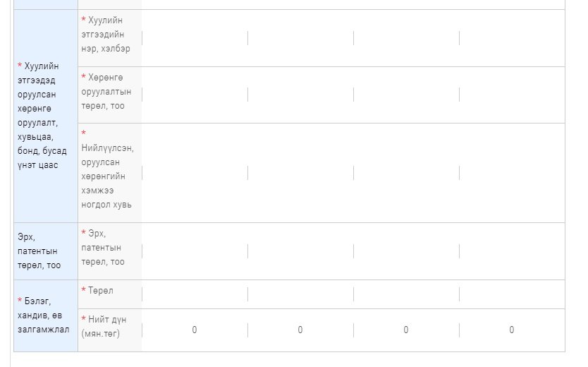Select third cell in the 'Төрөл' row
The image size is (588, 367).
click(406, 294)
